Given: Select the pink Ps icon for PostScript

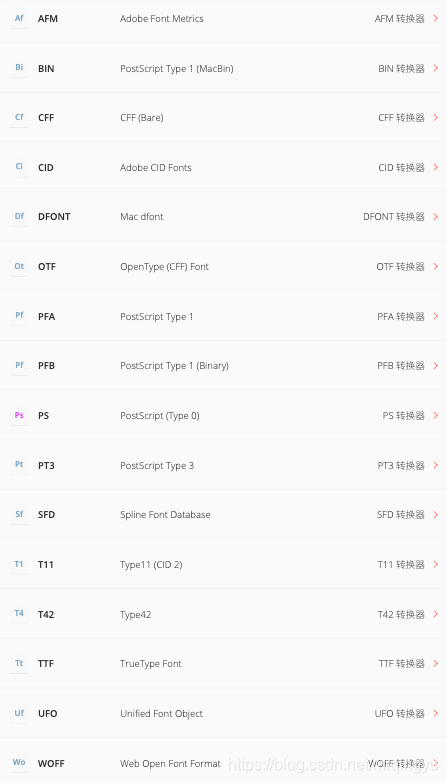Looking at the screenshot, I should point(19,415).
